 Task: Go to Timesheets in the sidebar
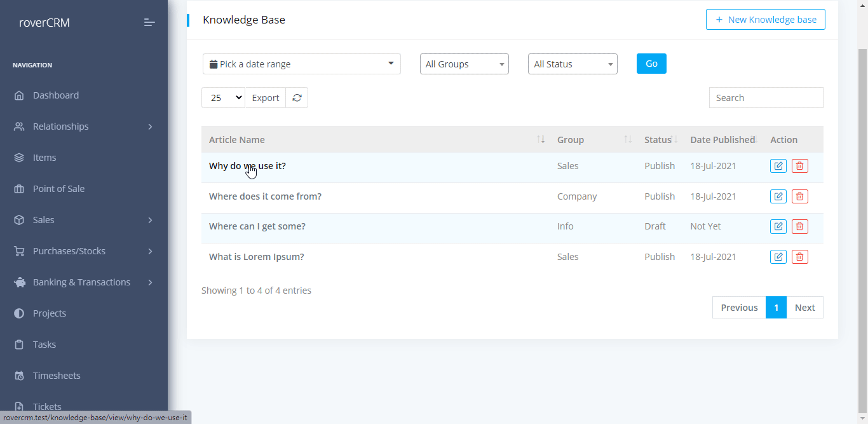point(57,376)
